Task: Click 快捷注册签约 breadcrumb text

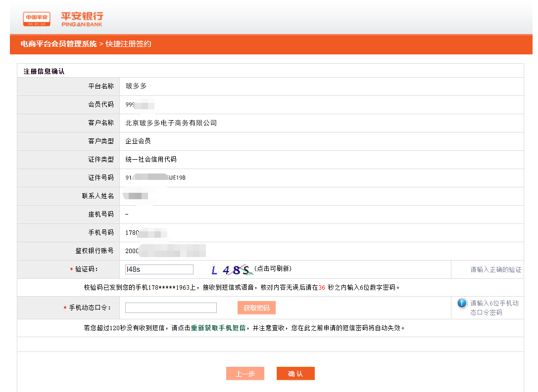Action: coord(128,44)
